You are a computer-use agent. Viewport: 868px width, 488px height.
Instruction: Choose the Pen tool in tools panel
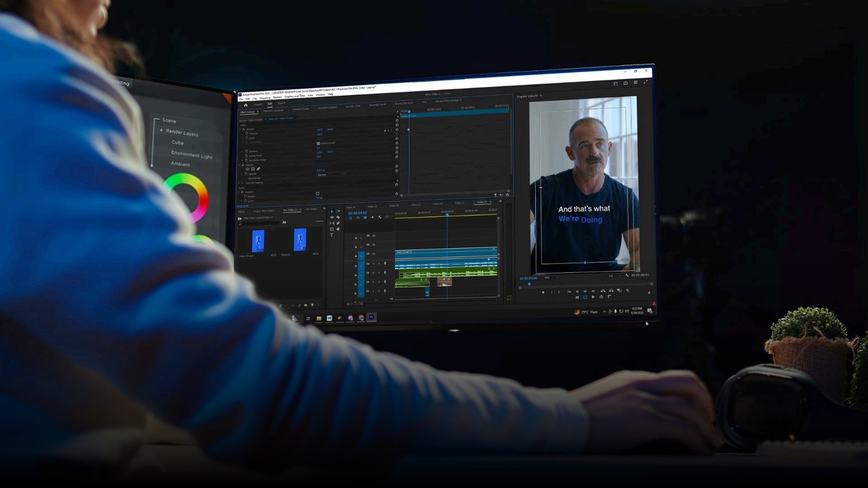point(338,223)
